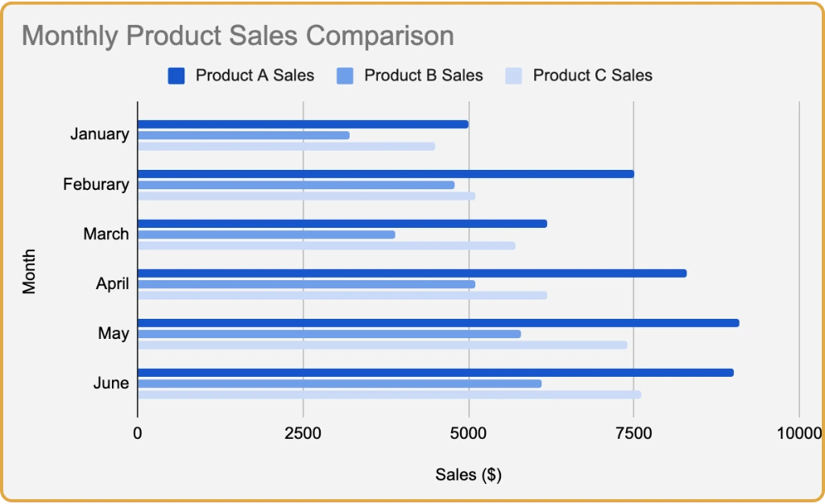Select the 7500 axis tick label
The height and width of the screenshot is (504, 825).
(633, 434)
